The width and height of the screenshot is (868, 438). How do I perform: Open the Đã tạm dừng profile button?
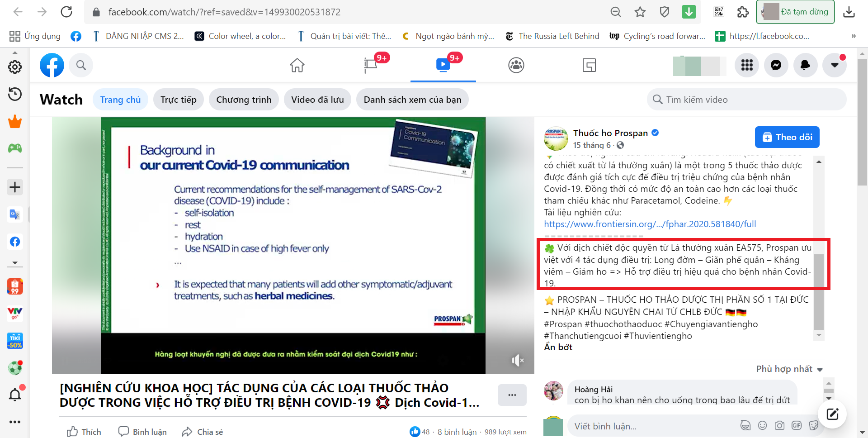click(x=795, y=12)
